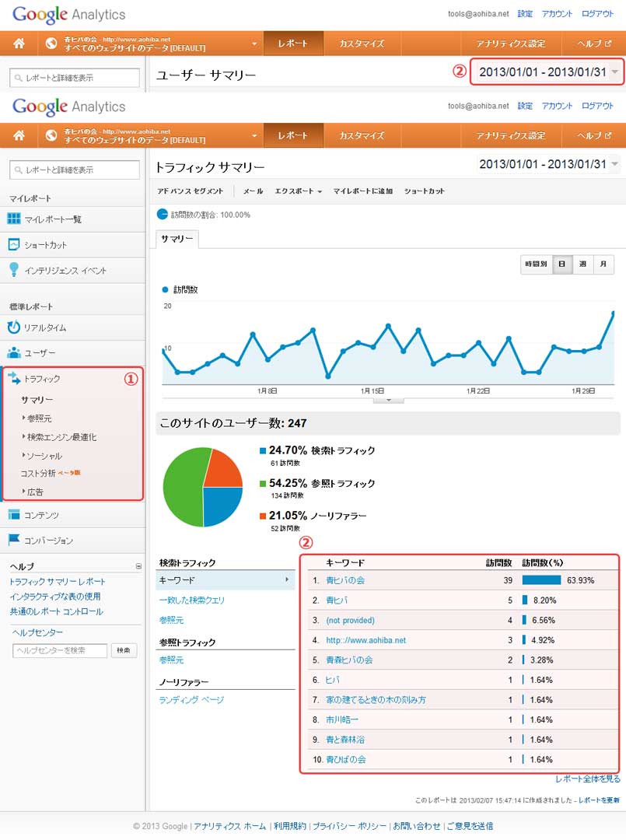Click the green swatch beside 54.25% 参照トラフィック
The width and height of the screenshot is (626, 840).
click(262, 484)
